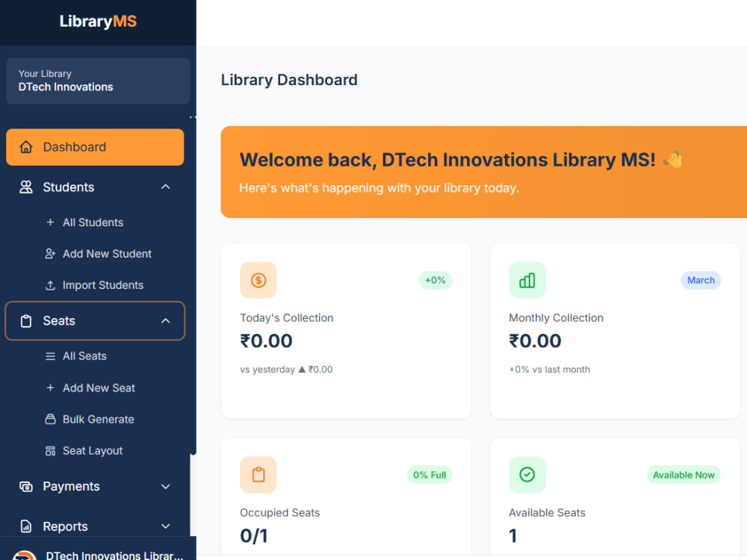Select the Payments menu label
The image size is (747, 560).
point(72,487)
